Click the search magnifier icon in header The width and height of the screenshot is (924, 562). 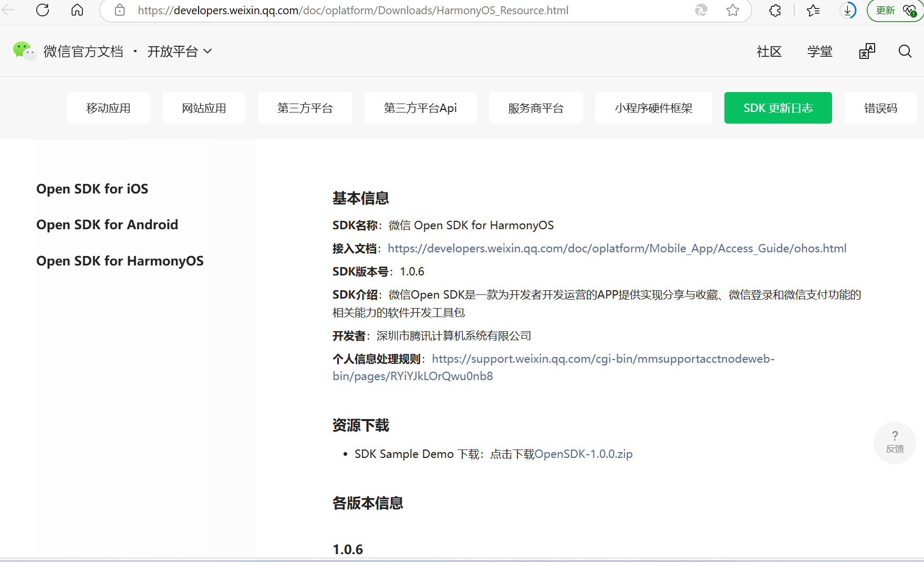905,51
